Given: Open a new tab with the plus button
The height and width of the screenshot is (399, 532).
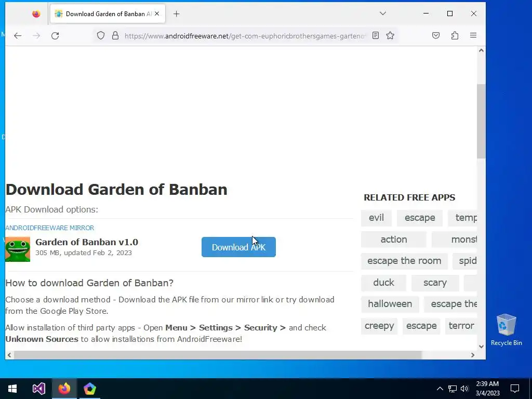Looking at the screenshot, I should 177,14.
